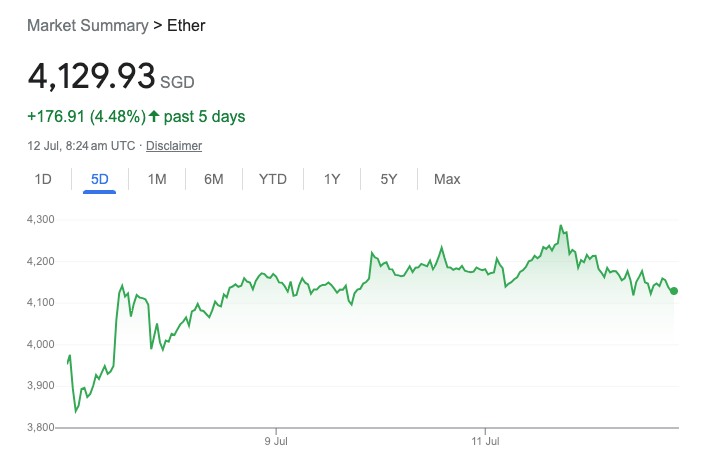Click the 4,300 y-axis label
This screenshot has height=451, width=704.
[41, 219]
